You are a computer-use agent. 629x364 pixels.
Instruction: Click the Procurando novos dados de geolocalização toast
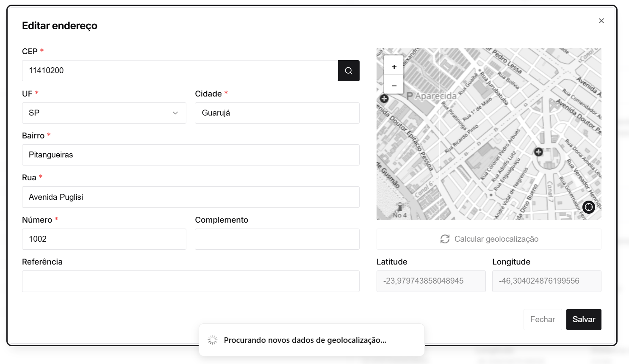pos(312,340)
